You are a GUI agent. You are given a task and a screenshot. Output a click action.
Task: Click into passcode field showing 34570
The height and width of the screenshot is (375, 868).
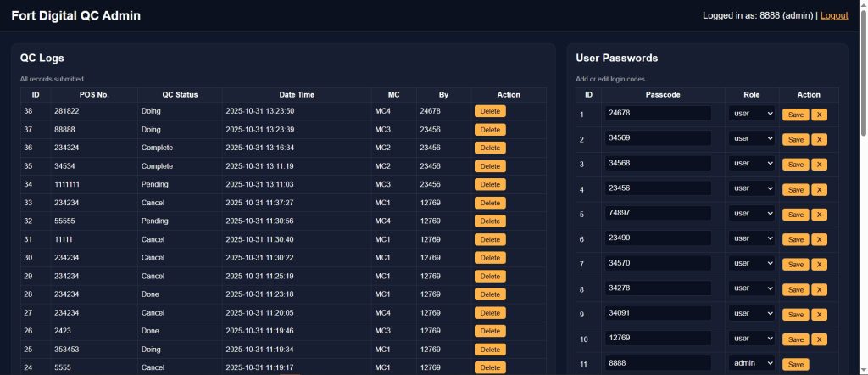tap(658, 264)
